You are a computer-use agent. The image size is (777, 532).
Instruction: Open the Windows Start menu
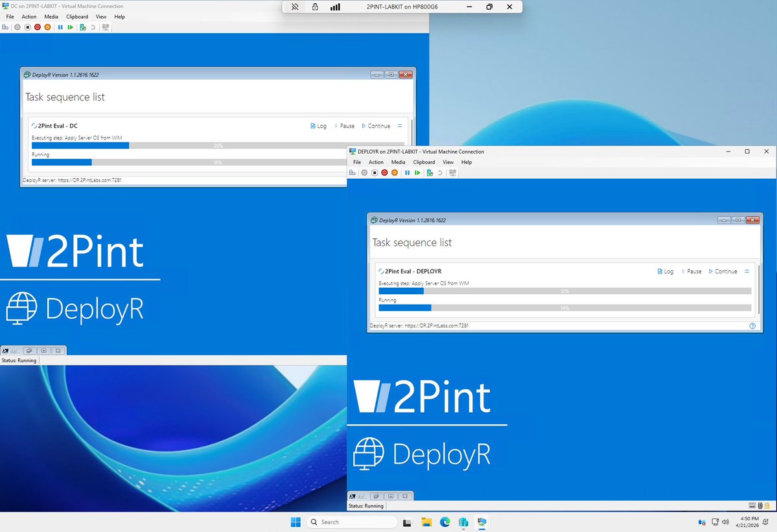tap(296, 522)
